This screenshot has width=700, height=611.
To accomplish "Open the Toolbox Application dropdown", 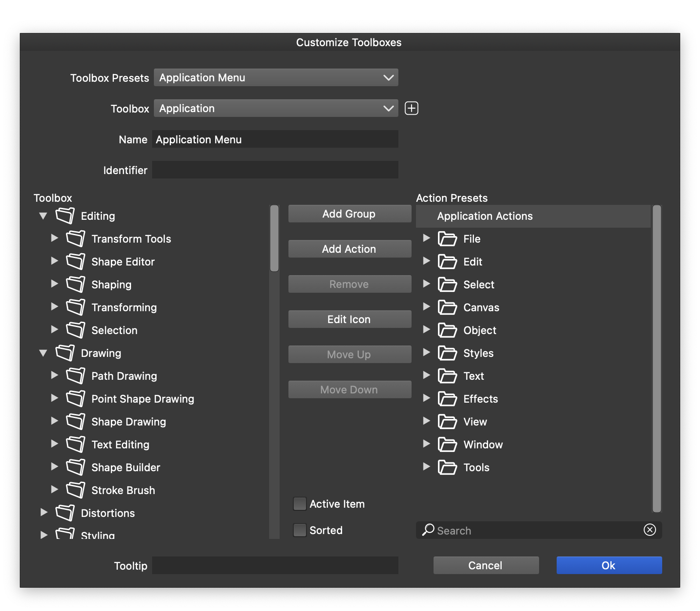I will (276, 108).
